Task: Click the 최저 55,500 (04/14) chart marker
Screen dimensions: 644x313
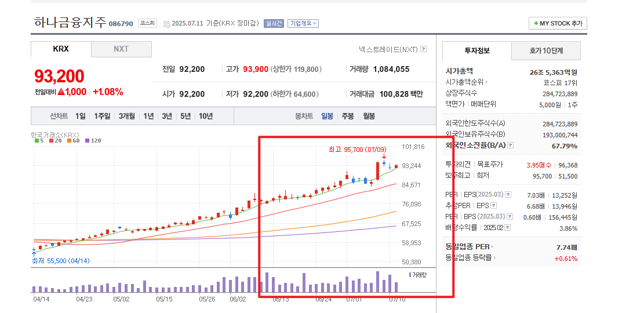Action: [x=61, y=261]
